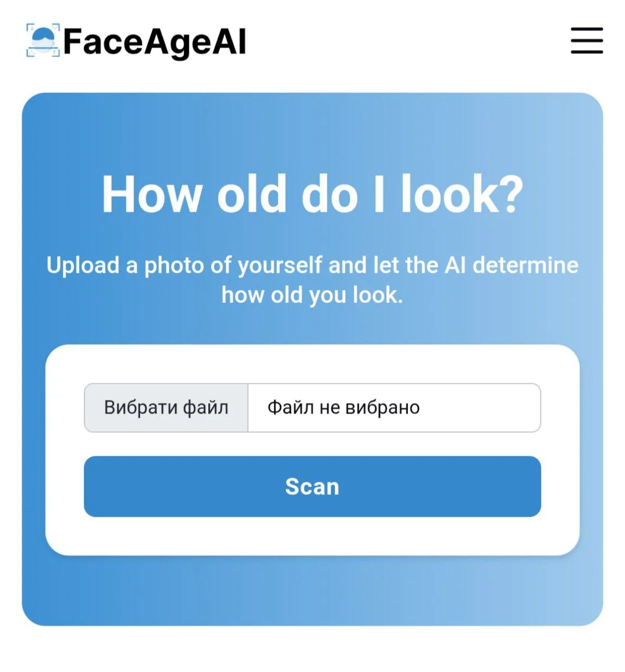Click the "Файл не вибрано" file status field
This screenshot has width=625, height=672.
(394, 408)
